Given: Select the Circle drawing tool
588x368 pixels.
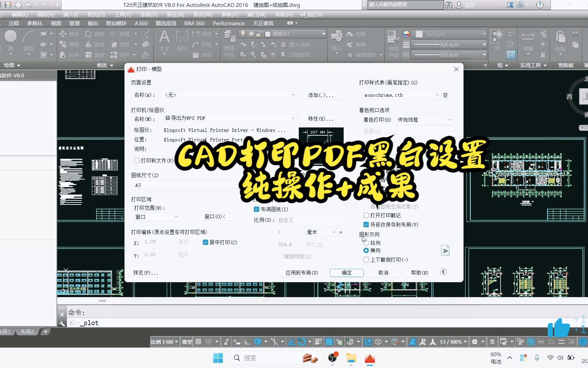Looking at the screenshot, I should pyautogui.click(x=11, y=36).
